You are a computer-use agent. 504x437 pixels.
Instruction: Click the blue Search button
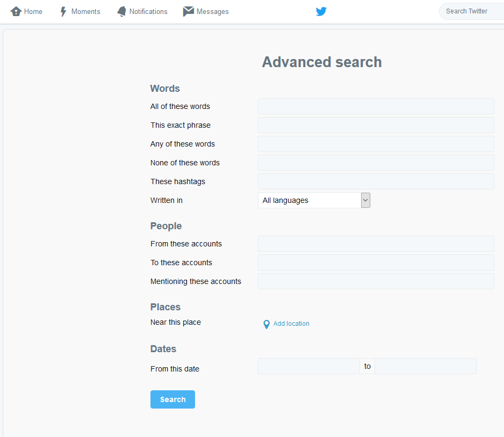pyautogui.click(x=172, y=399)
